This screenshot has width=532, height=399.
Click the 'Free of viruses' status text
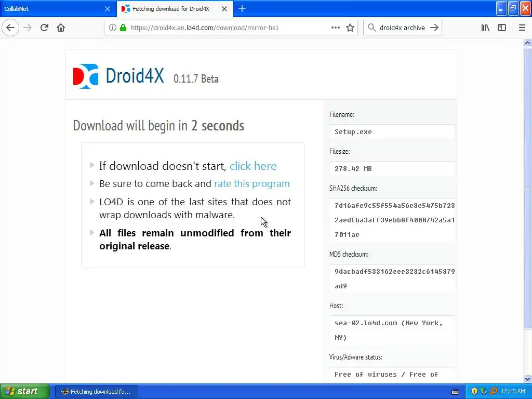[x=386, y=375]
